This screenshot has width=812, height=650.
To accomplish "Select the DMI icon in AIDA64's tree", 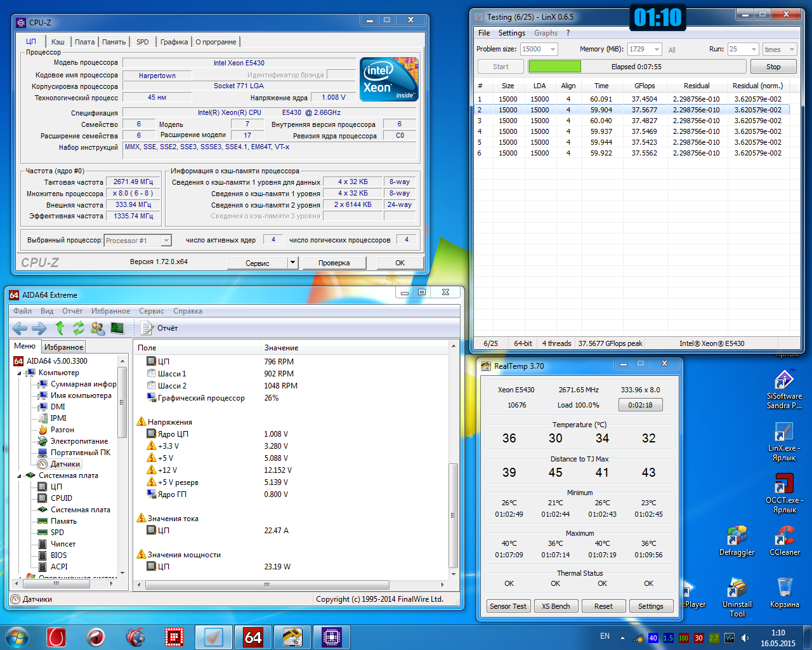I will click(43, 407).
